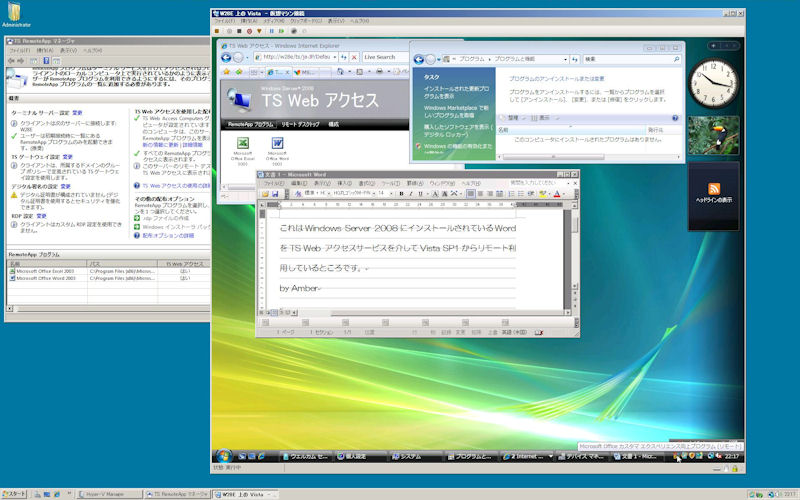This screenshot has height=500, width=800.
Task: Toggle bulleted list in Word toolbar
Action: point(521,194)
